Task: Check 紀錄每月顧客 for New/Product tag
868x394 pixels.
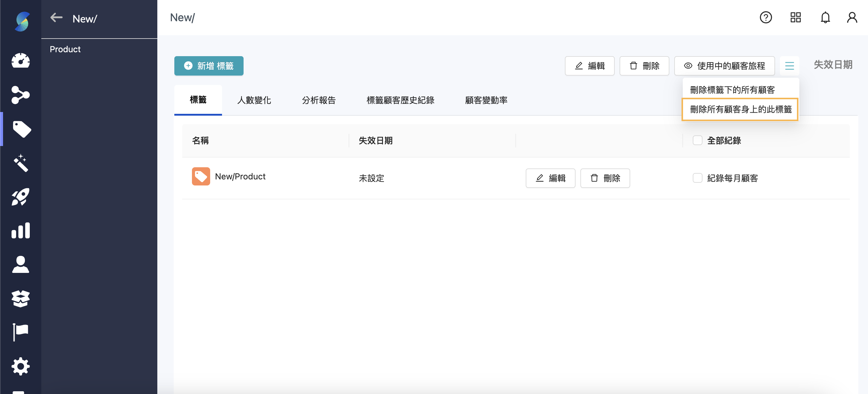Action: click(x=697, y=178)
